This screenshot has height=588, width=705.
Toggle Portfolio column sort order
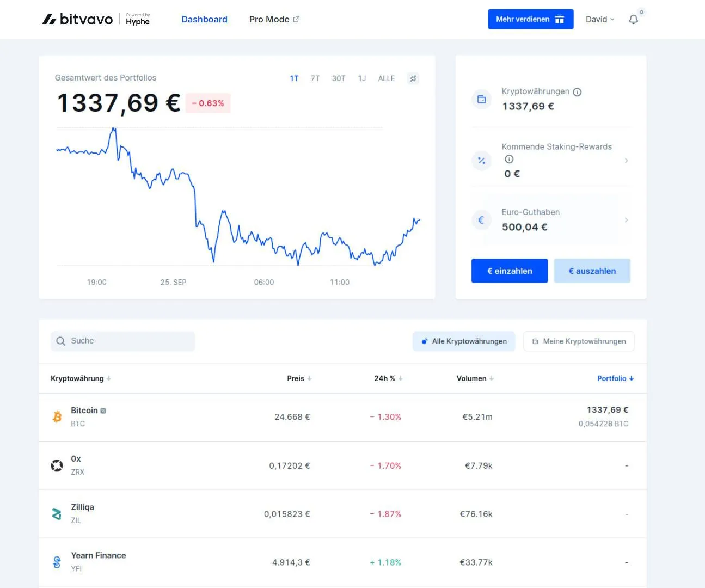615,378
